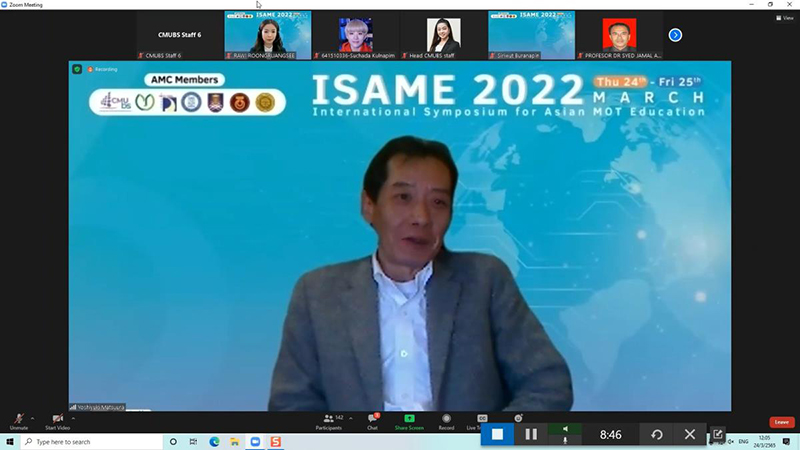Open the Chat panel

pyautogui.click(x=372, y=421)
